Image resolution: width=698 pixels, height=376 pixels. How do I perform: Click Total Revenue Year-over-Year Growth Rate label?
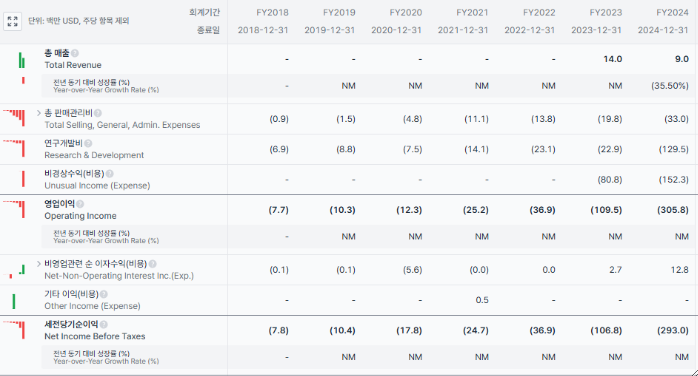coord(106,86)
